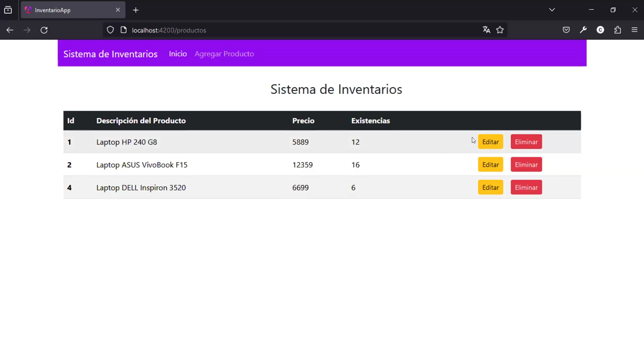Click the Existencias column header
The image size is (644, 344).
tap(371, 121)
